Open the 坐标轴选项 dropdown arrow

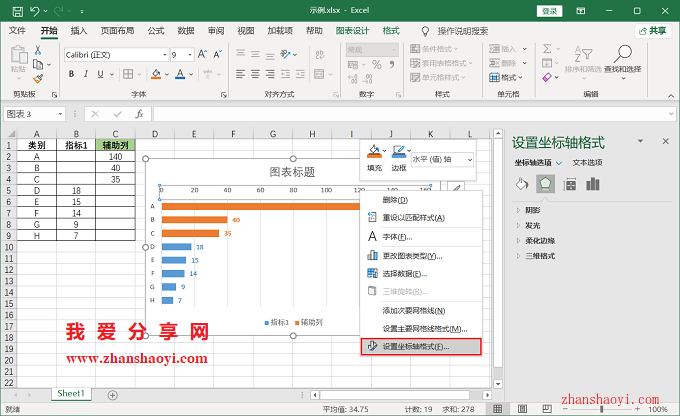(559, 163)
